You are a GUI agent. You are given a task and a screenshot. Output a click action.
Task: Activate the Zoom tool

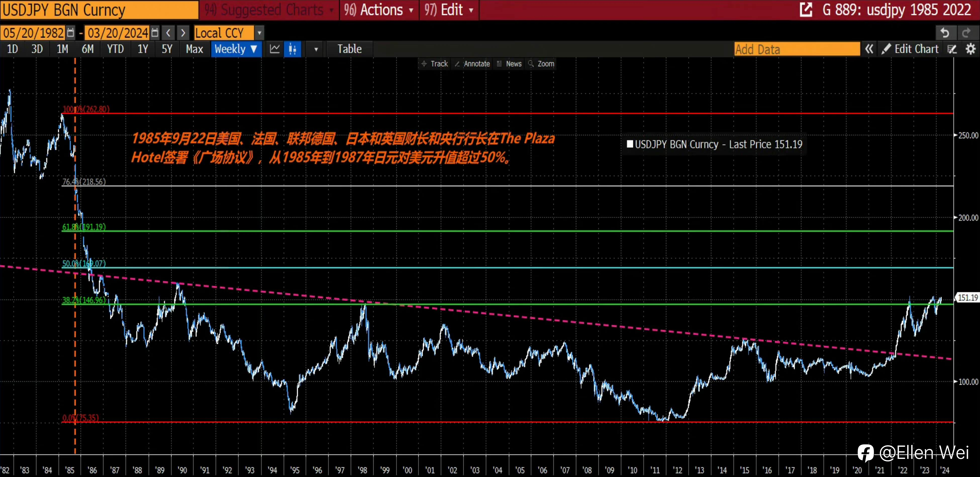(541, 64)
